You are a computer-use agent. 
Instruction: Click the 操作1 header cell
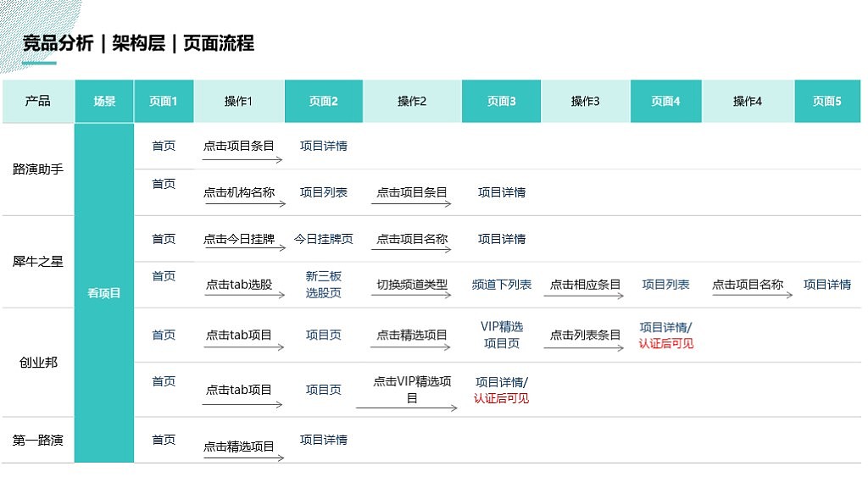pos(238,101)
